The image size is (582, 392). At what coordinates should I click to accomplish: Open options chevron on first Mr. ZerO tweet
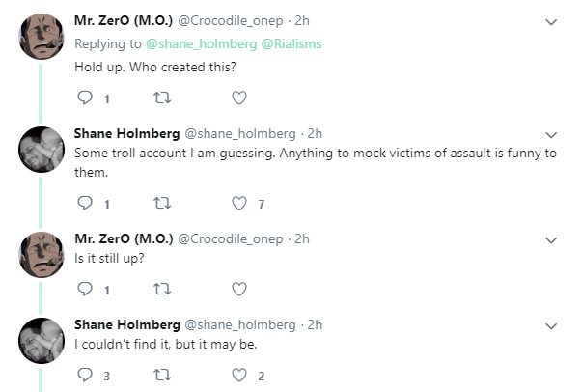tap(551, 22)
